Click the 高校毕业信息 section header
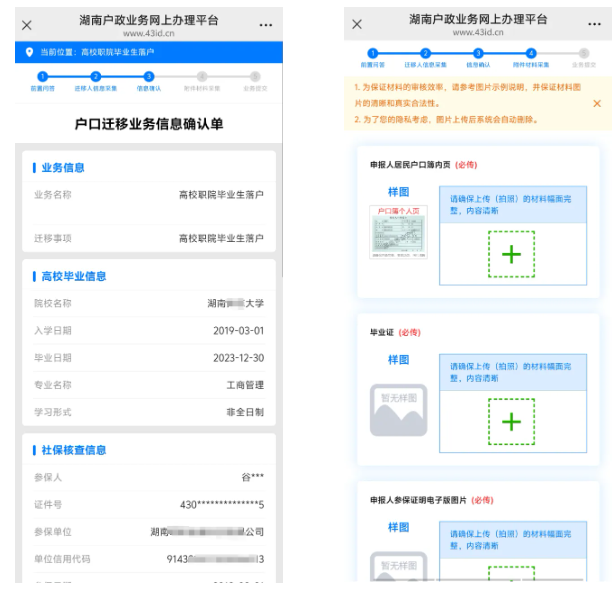This screenshot has width=614, height=594. pos(74,276)
